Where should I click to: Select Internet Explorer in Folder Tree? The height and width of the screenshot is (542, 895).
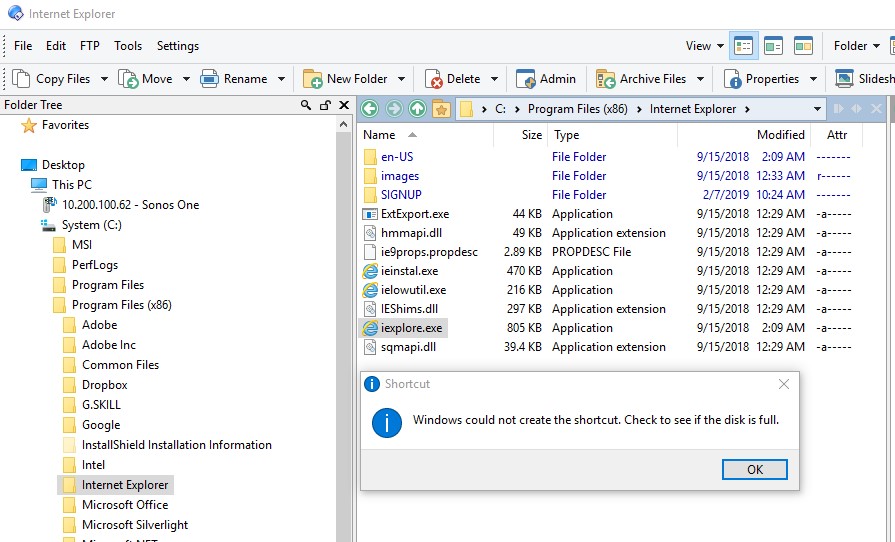click(125, 485)
